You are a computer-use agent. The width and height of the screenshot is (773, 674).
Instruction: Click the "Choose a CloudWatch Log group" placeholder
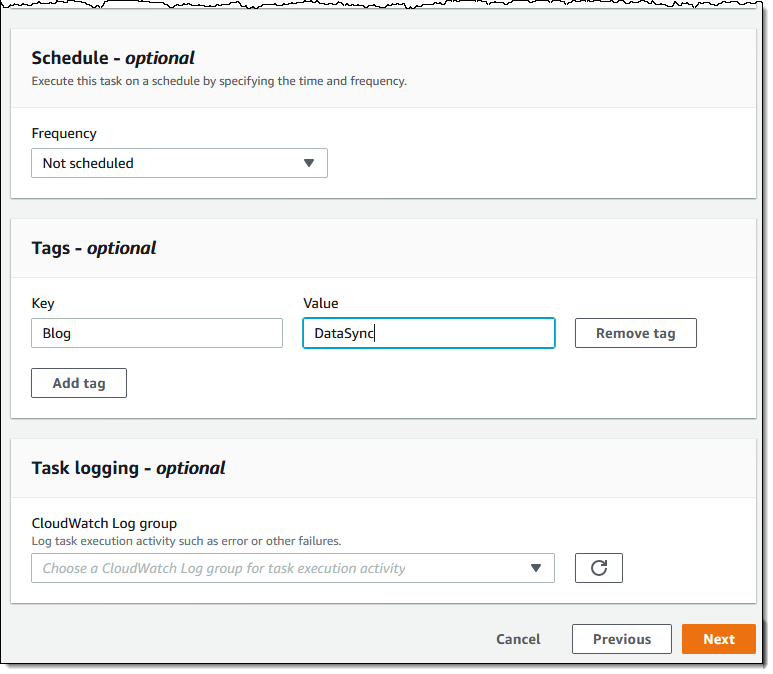(x=224, y=568)
